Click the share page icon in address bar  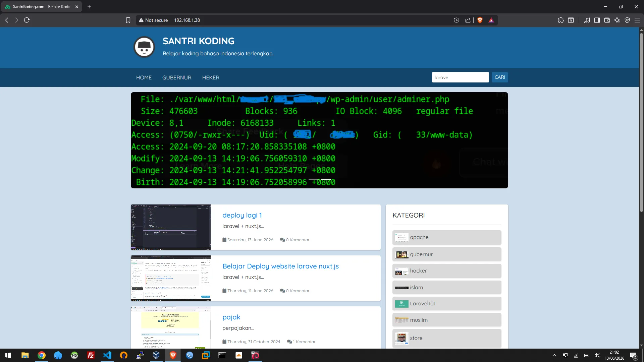468,20
